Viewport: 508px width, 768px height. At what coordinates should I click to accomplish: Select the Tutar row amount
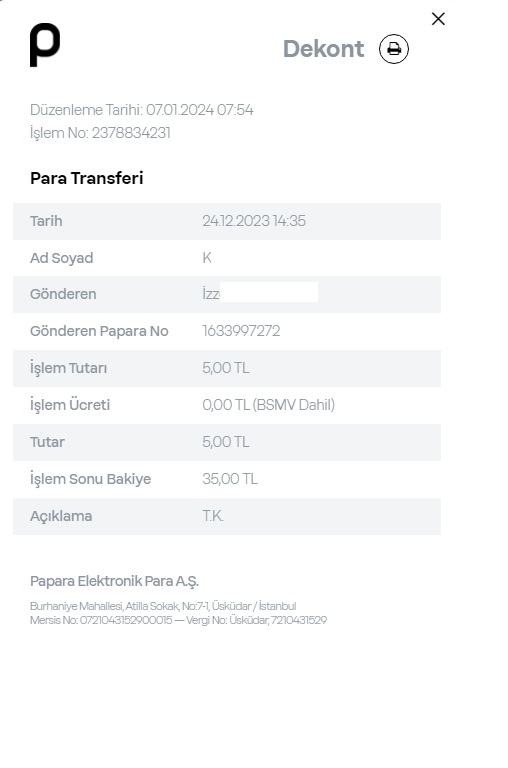click(x=226, y=442)
